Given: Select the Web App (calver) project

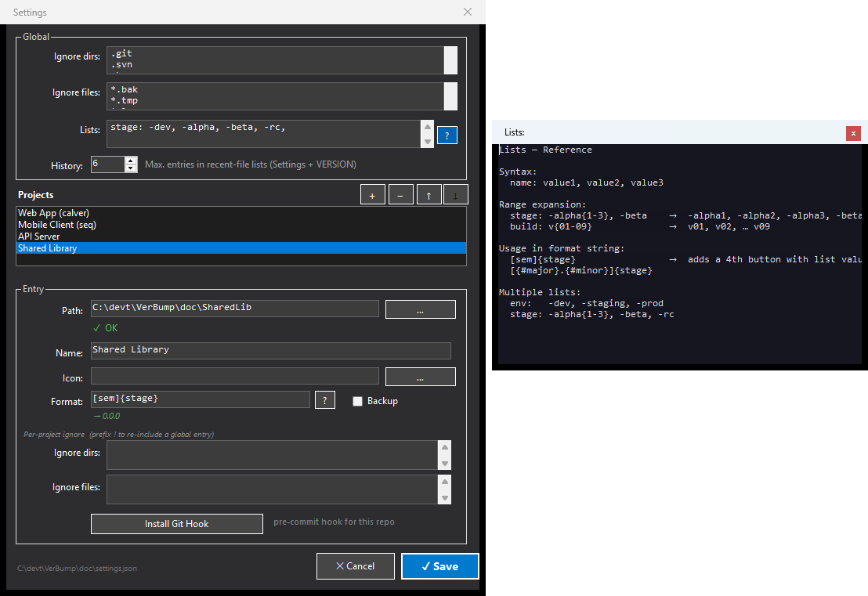Looking at the screenshot, I should tap(241, 213).
